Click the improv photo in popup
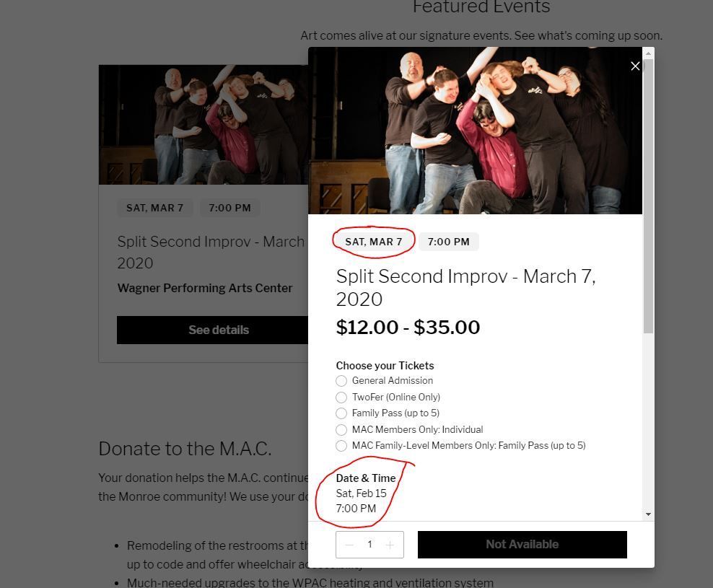Screen dimensions: 713x588 click(475, 131)
